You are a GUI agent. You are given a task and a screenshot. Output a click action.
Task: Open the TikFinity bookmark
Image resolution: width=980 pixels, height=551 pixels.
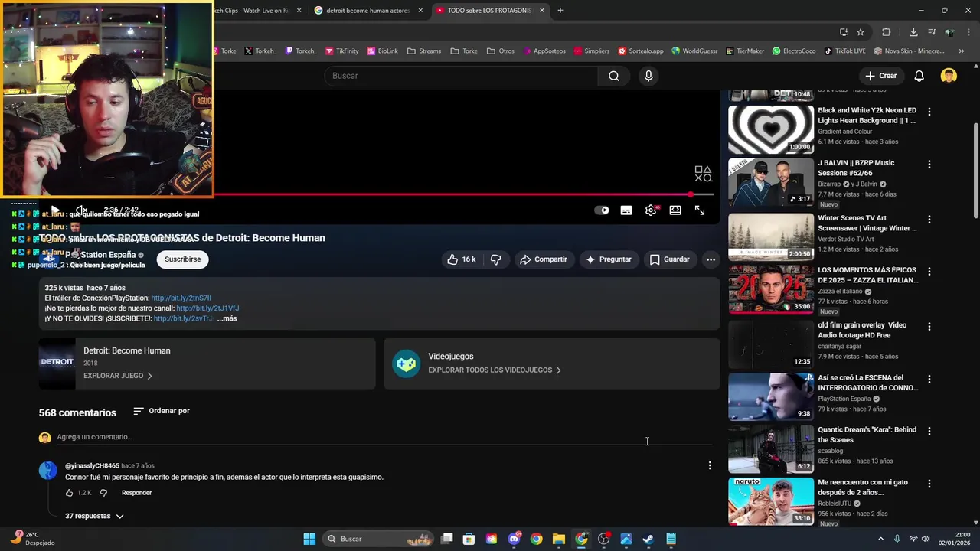(x=341, y=51)
